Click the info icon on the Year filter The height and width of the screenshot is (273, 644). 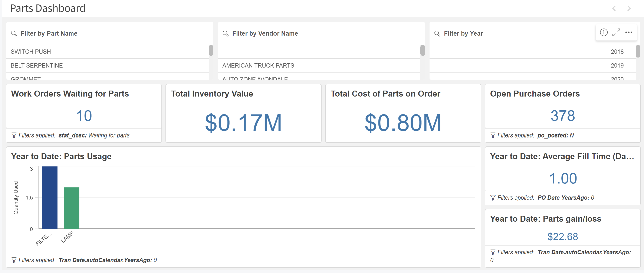coord(604,32)
